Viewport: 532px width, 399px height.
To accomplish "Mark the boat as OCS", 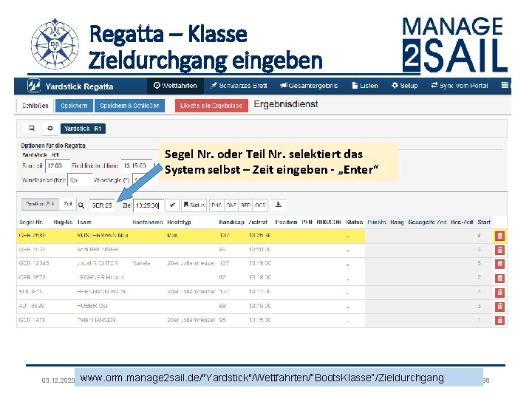I will point(260,205).
